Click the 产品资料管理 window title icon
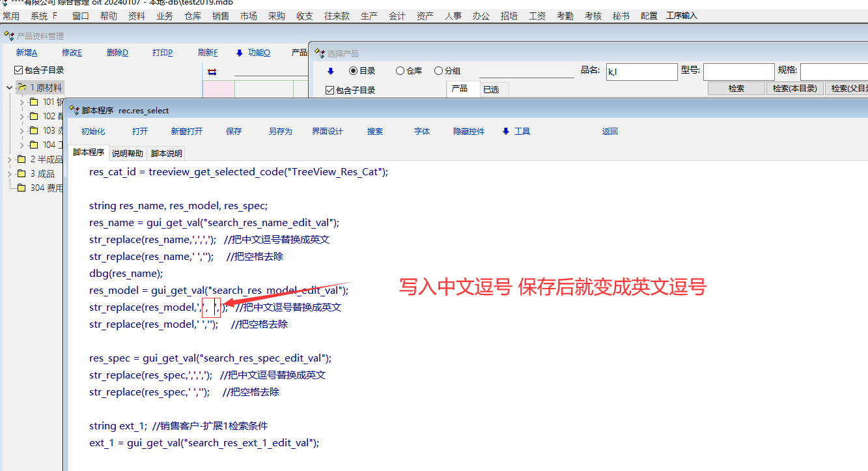Image resolution: width=868 pixels, height=471 pixels. (8, 36)
